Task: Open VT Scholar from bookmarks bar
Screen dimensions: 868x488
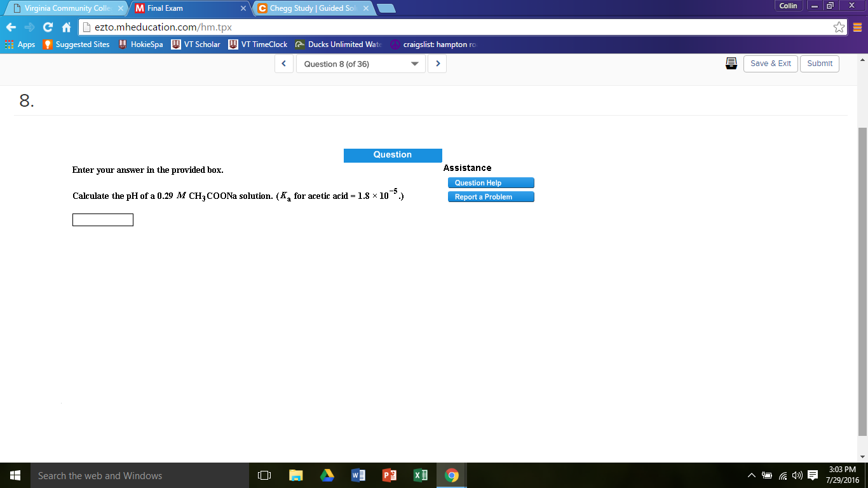Action: (195, 44)
